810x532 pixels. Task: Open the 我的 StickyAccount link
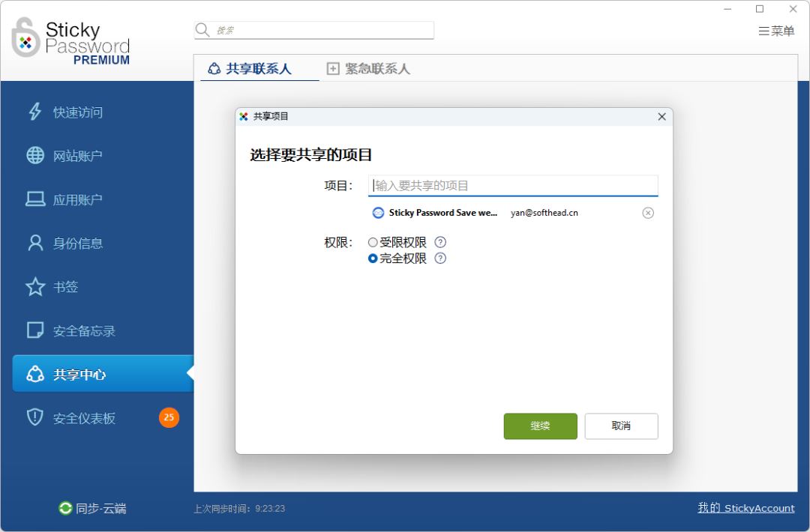coord(745,508)
